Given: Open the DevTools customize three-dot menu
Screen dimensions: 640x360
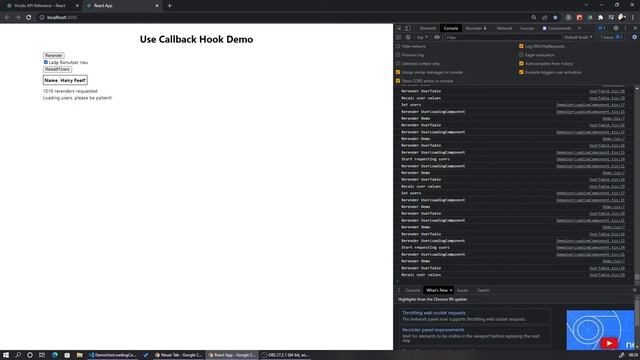Looking at the screenshot, I should click(x=625, y=28).
